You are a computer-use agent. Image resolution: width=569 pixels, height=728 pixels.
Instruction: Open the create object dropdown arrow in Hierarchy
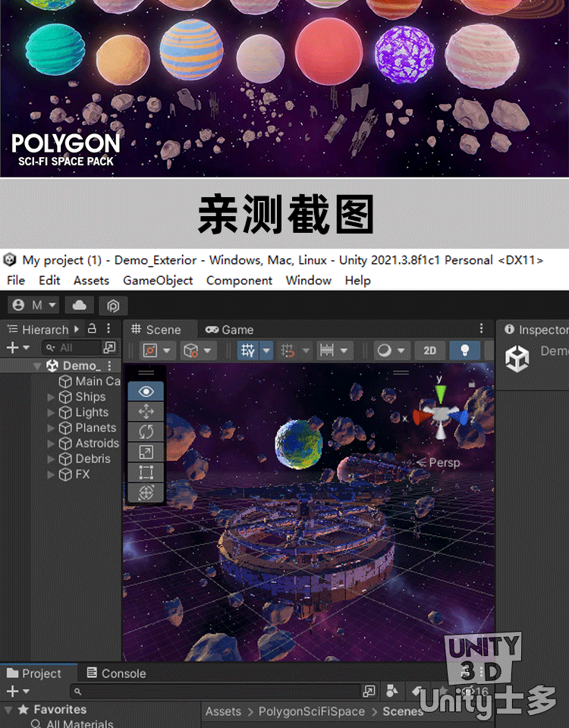tap(26, 348)
